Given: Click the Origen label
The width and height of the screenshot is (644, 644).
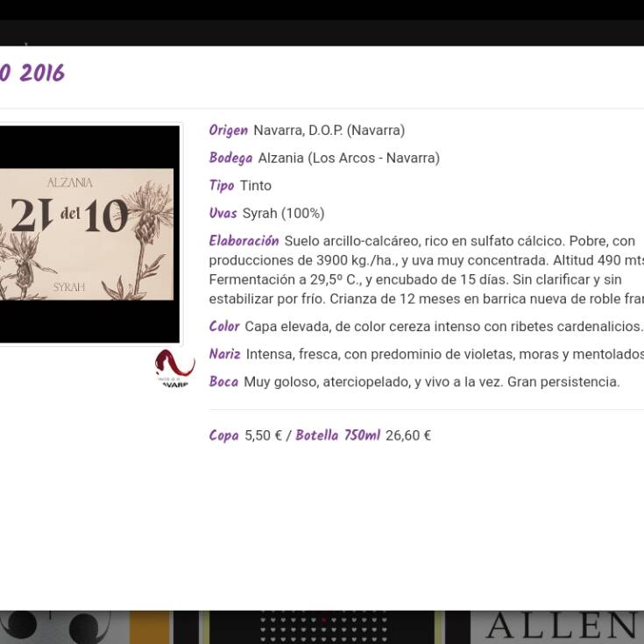Looking at the screenshot, I should [x=228, y=131].
